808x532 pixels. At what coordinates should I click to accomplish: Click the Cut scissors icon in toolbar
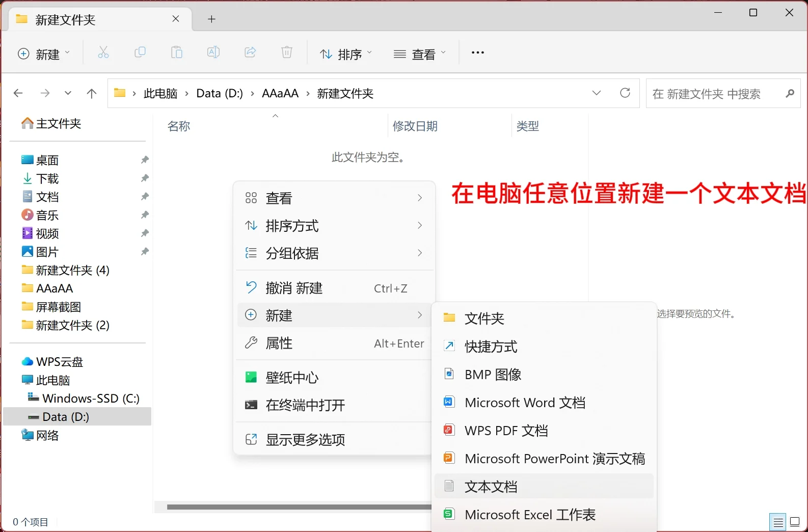tap(103, 52)
